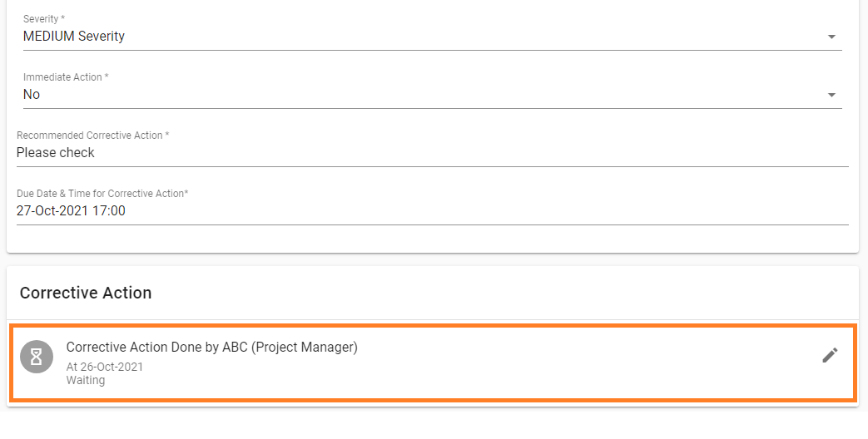Screen dimensions: 868x439
Task: Click the 'At 26-Oct-2021' date text
Action: pyautogui.click(x=105, y=367)
